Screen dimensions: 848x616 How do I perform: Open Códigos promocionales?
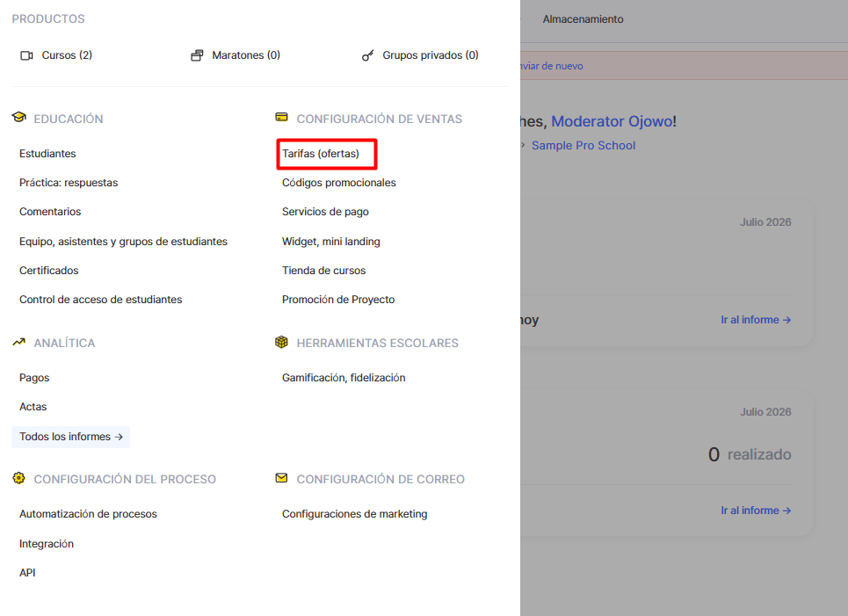coord(339,183)
